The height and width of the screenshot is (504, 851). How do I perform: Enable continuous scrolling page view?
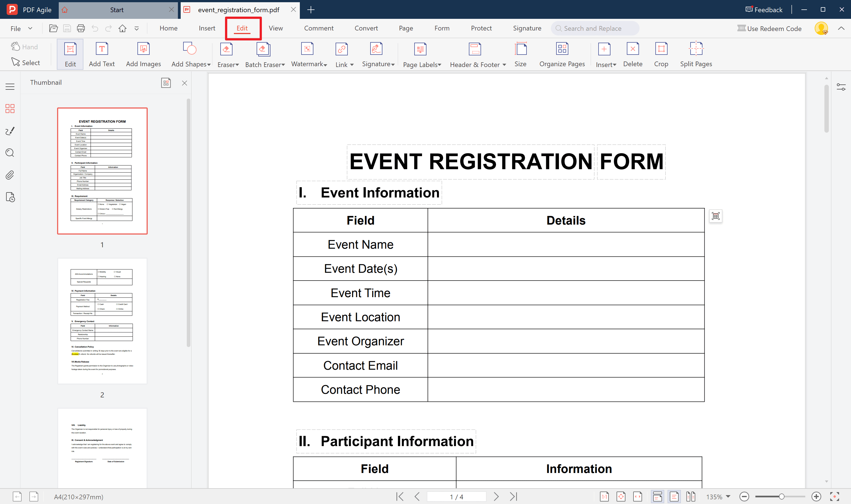[657, 496]
